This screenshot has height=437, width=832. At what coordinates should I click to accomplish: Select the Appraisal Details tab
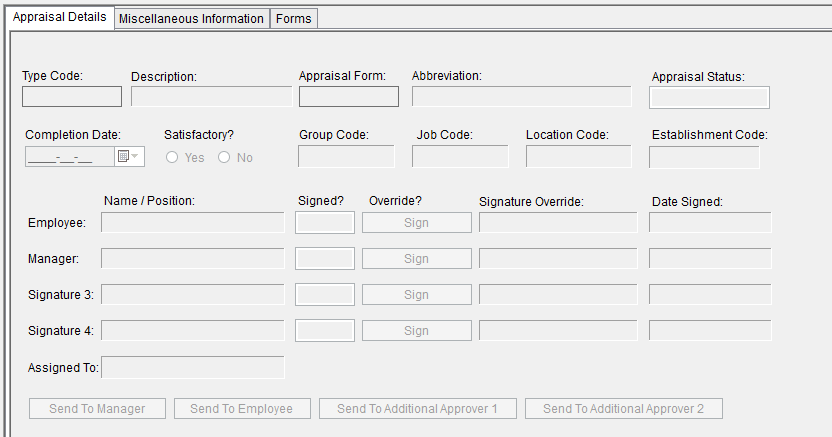59,18
